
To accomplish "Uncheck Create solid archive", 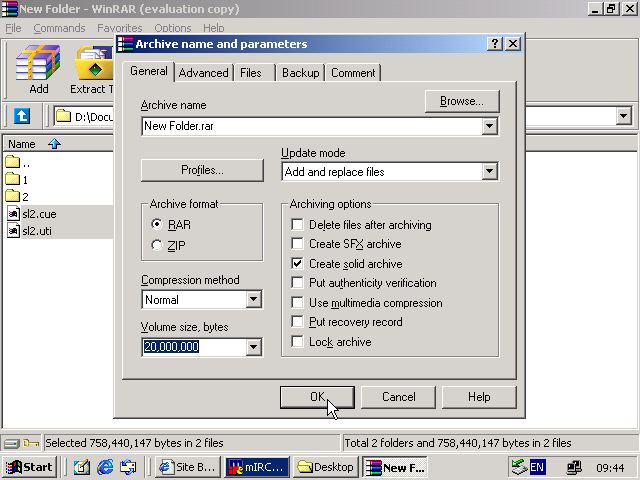I will tap(297, 263).
